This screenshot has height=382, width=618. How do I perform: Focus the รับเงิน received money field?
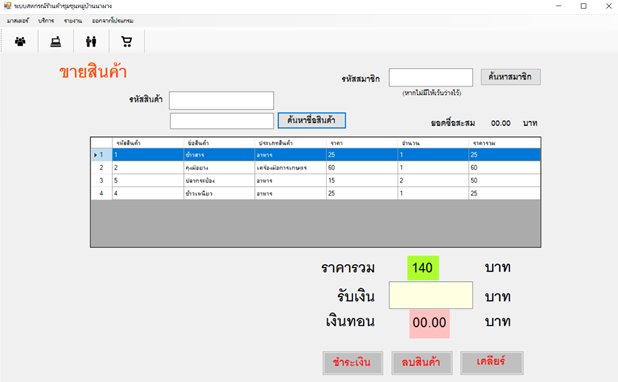click(431, 295)
